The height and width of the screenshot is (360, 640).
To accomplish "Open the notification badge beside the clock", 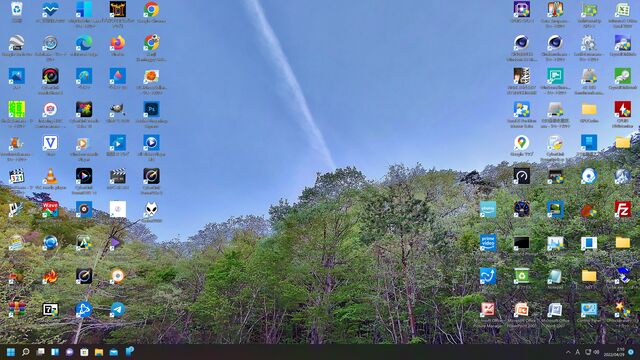I will [631, 352].
